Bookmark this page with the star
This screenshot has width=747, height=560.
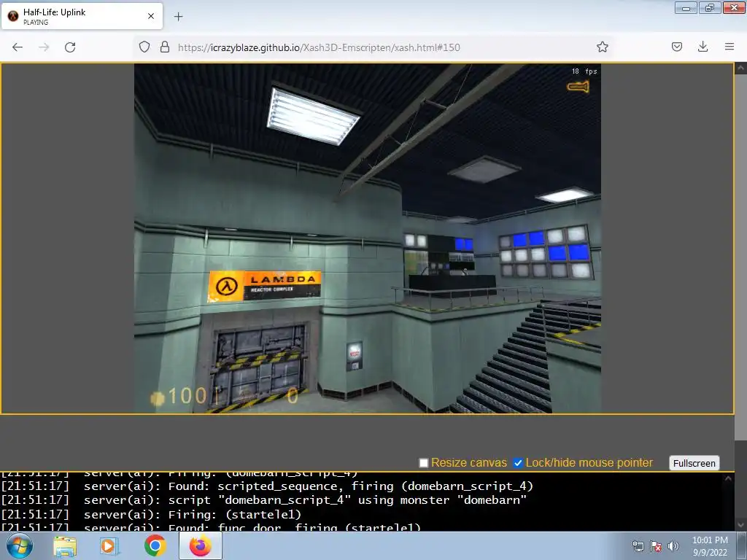pyautogui.click(x=602, y=47)
